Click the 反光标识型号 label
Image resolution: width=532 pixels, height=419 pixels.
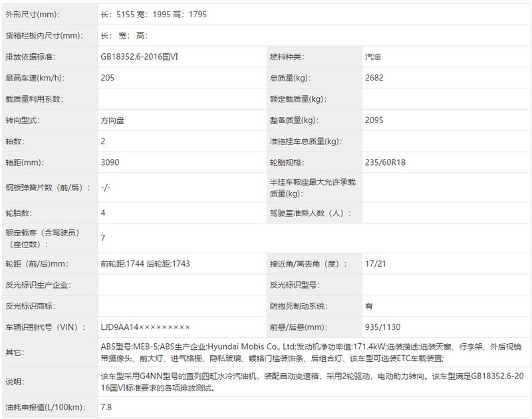(x=295, y=285)
